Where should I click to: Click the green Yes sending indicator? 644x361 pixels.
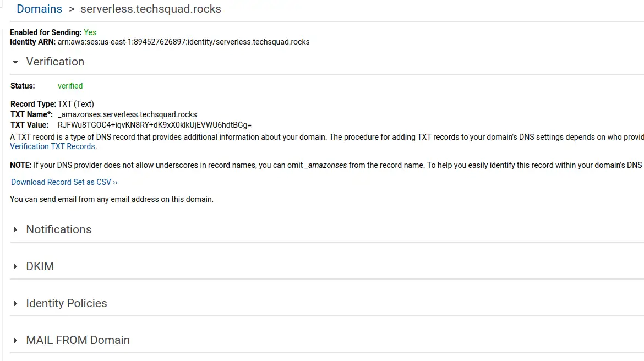(x=90, y=32)
